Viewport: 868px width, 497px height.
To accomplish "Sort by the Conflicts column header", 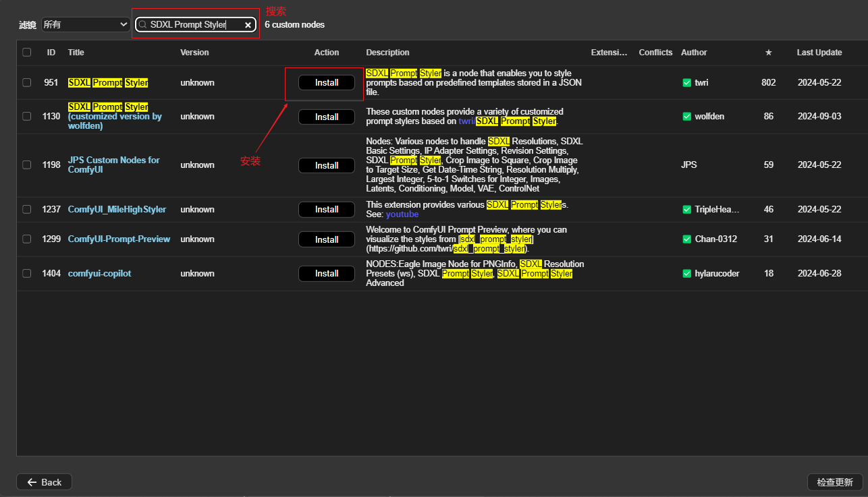I will (655, 52).
